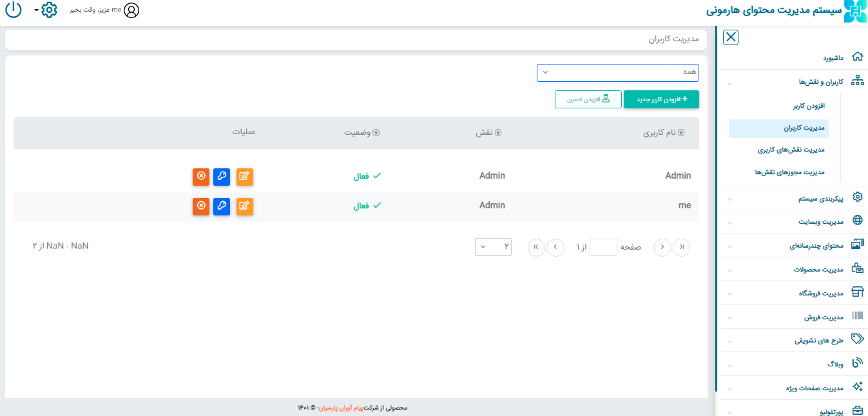The width and height of the screenshot is (868, 416).
Task: Close the sidebar with the X icon
Action: 731,37
